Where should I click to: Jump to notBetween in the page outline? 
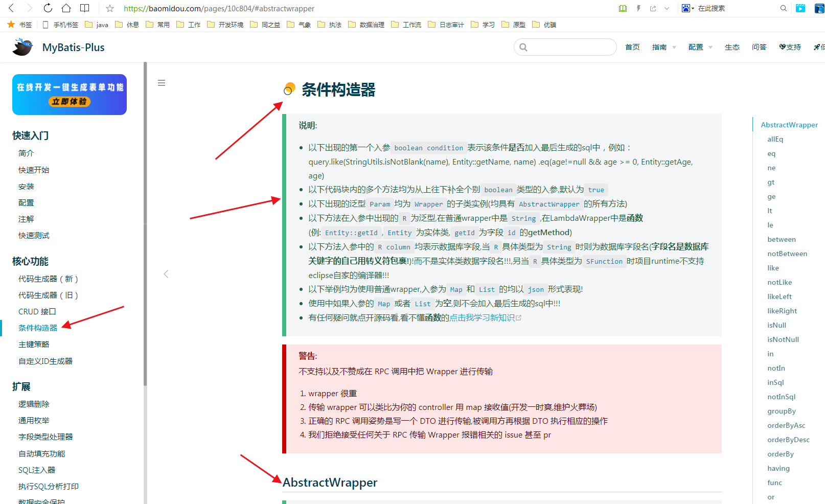tap(787, 254)
